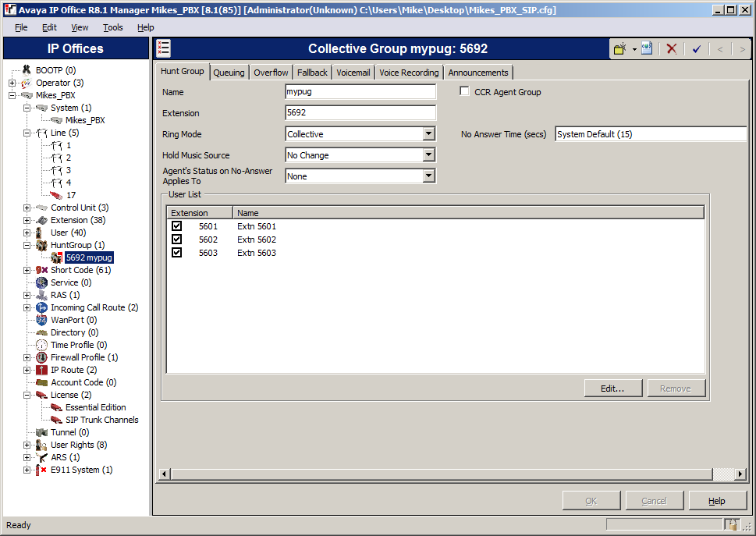Screen dimensions: 756x536
Task: Click the hunt group Name input field
Action: pyautogui.click(x=360, y=91)
